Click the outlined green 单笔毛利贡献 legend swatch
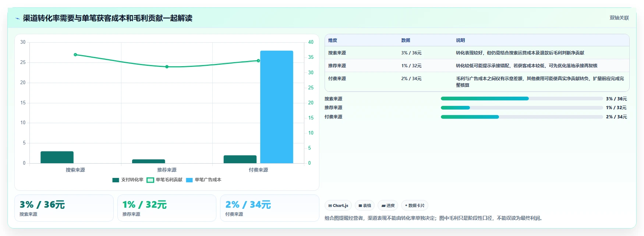 pos(150,180)
